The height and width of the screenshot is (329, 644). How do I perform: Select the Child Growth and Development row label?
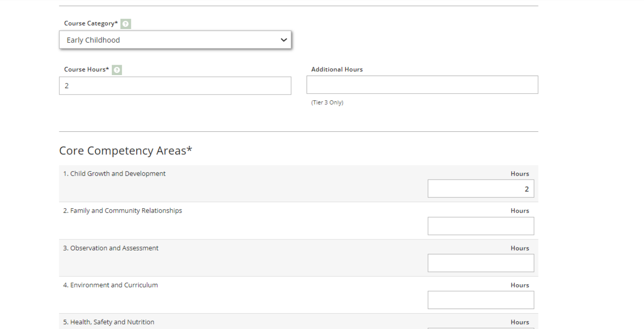[114, 174]
